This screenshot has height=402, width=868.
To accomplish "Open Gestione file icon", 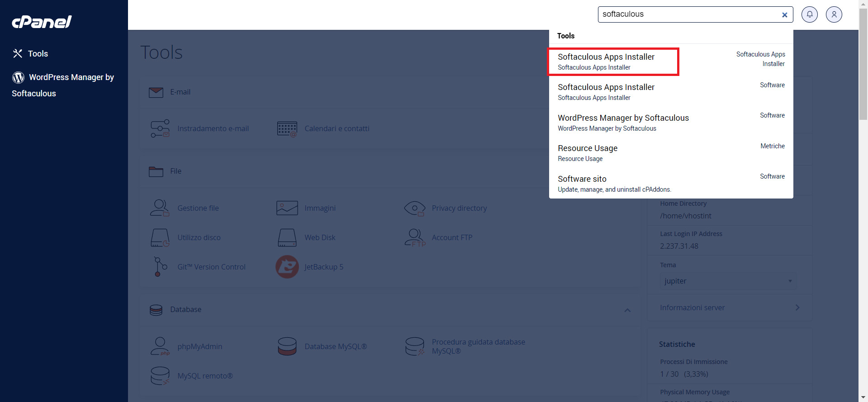I will click(160, 208).
